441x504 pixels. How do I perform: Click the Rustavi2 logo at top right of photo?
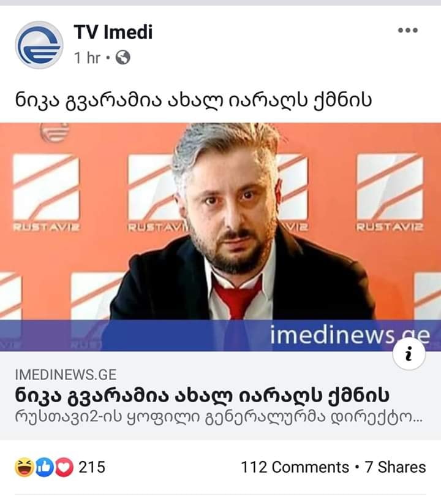tap(390, 193)
